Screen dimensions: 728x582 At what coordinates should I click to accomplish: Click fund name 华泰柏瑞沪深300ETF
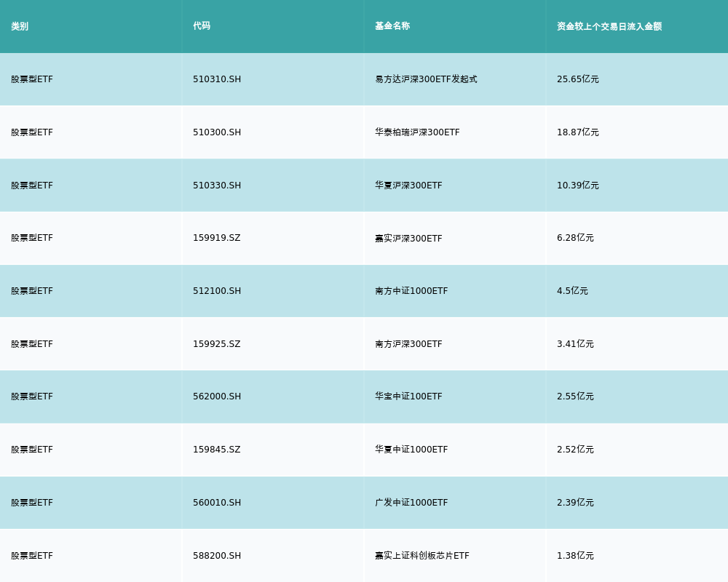pos(417,132)
